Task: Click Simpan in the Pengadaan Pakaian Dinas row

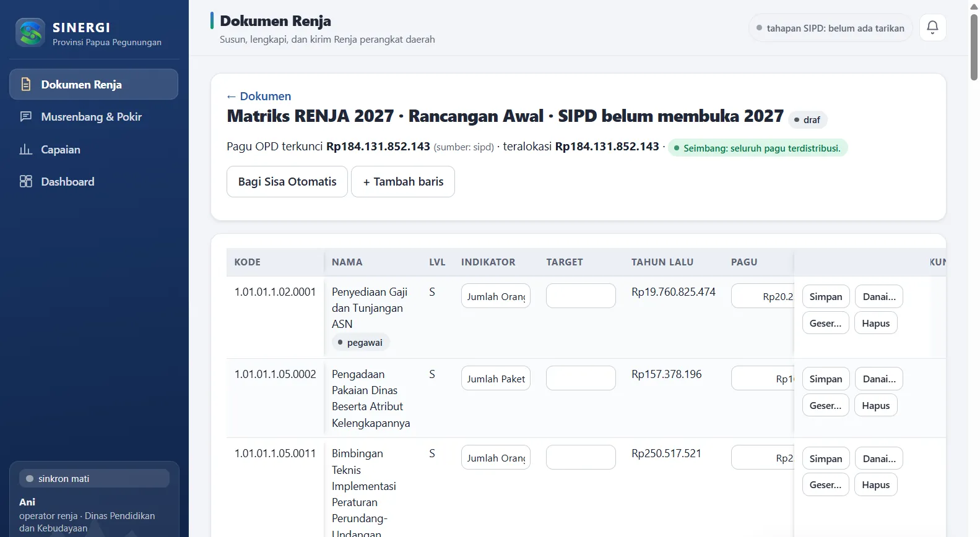Action: pos(826,379)
